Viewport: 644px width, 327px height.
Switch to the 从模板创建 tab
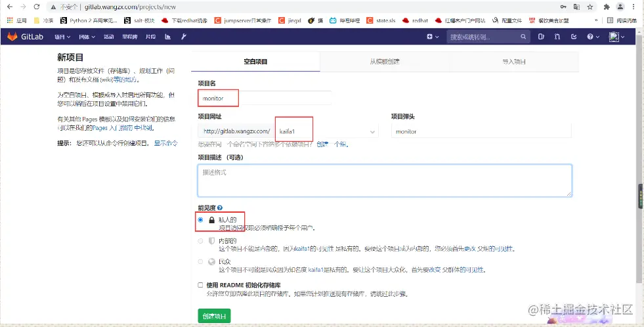coord(385,62)
